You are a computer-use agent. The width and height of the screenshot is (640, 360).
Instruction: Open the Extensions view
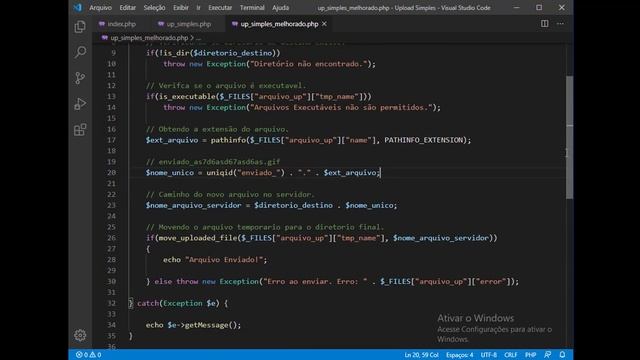coord(80,130)
